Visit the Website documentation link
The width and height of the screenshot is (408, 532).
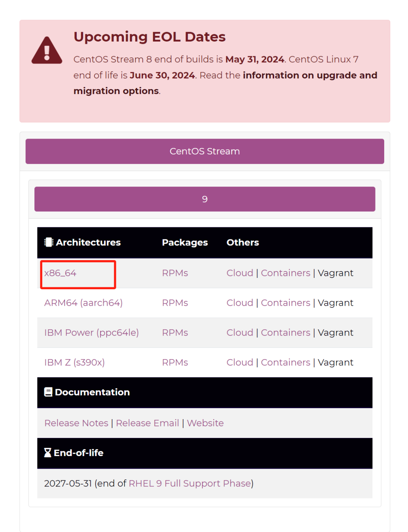click(x=205, y=423)
